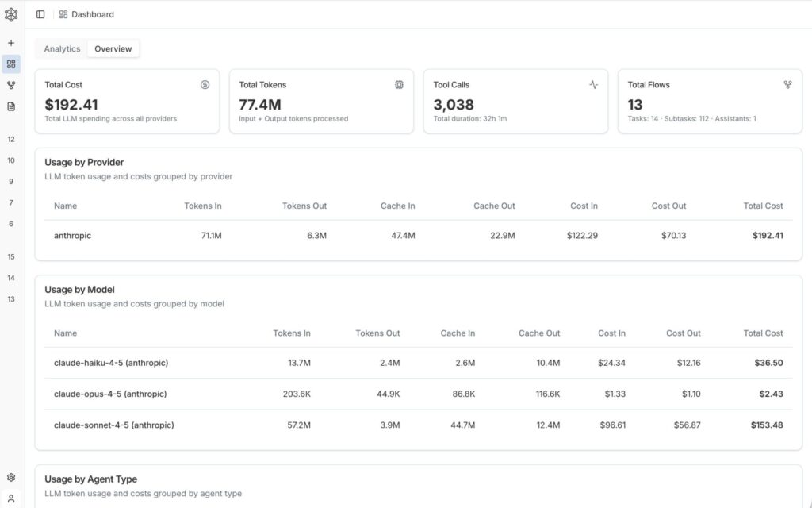Select the Overview tab
Image resolution: width=812 pixels, height=508 pixels.
[113, 49]
